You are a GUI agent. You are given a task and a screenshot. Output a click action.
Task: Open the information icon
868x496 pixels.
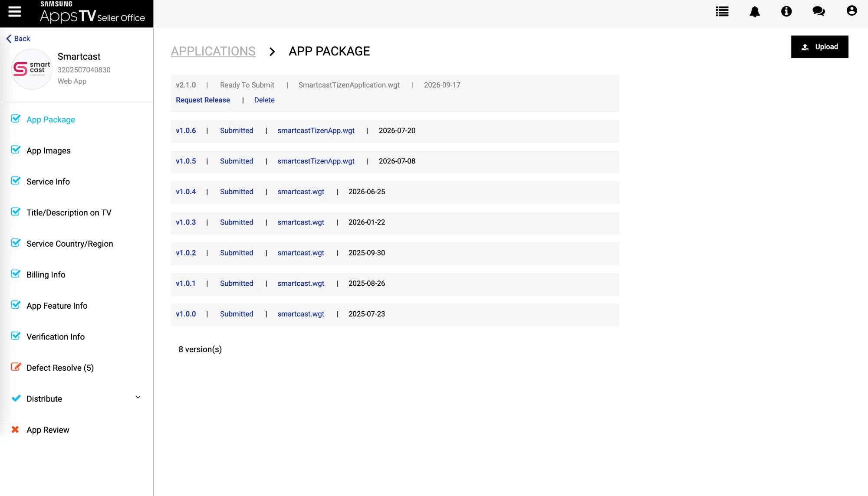coord(786,12)
